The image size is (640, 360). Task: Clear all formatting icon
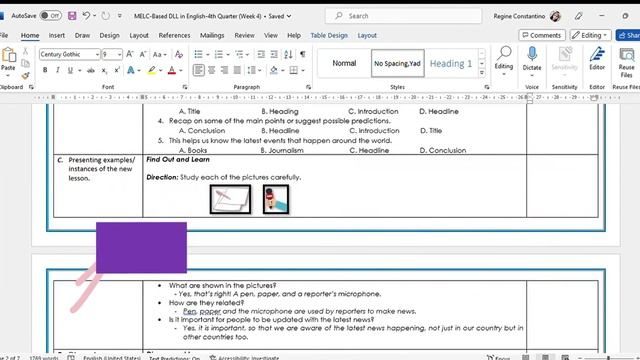(179, 54)
